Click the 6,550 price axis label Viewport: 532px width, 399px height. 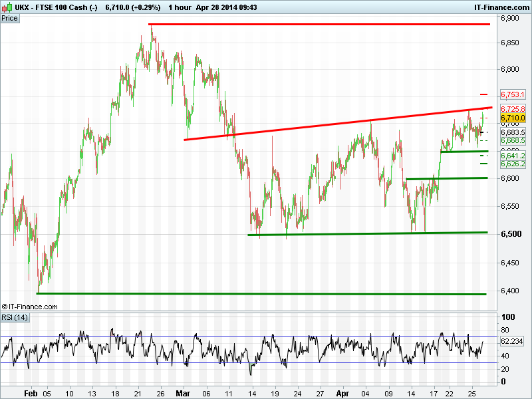(510, 206)
